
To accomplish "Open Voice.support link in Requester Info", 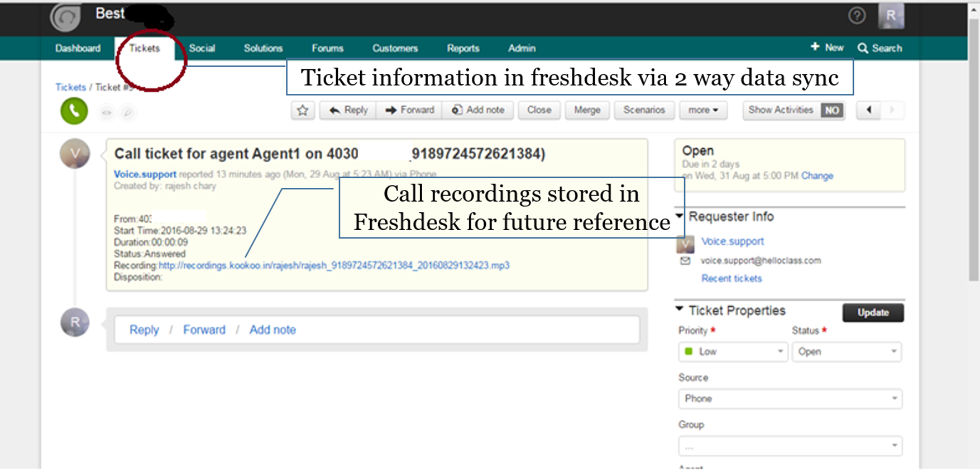I will [x=732, y=241].
